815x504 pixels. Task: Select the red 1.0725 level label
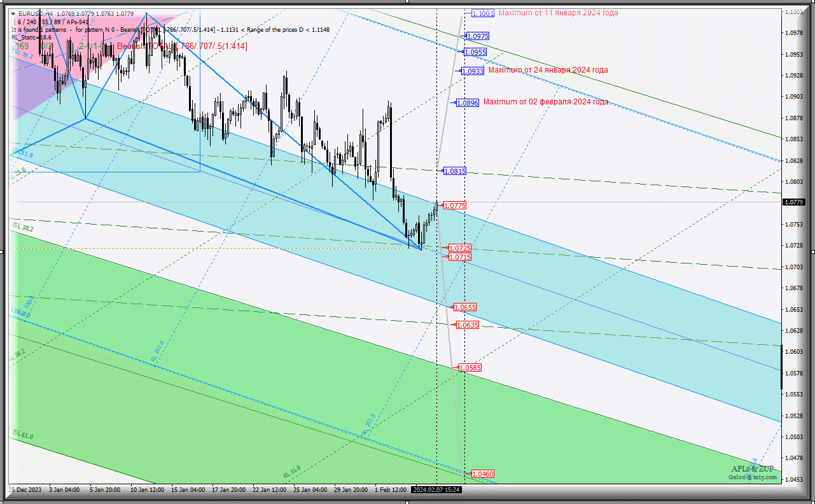[460, 248]
